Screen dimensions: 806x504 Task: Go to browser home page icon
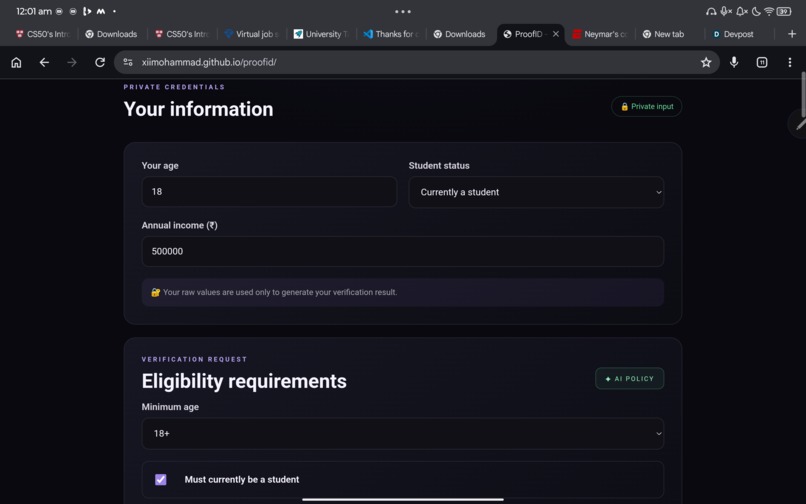click(16, 62)
